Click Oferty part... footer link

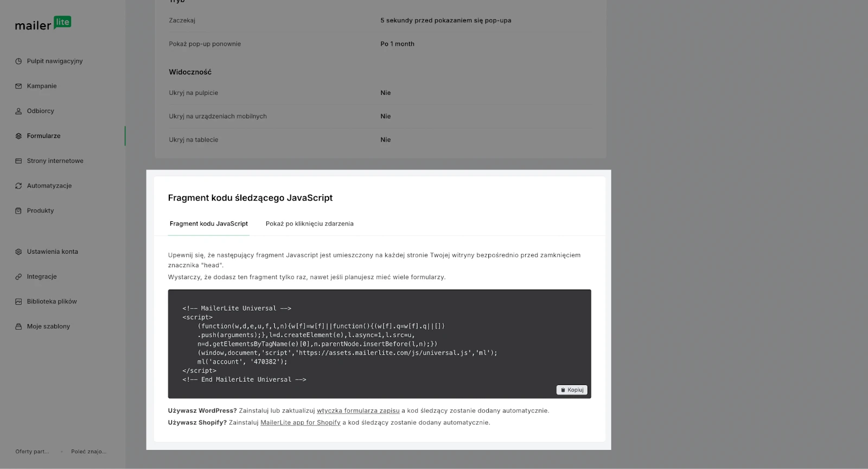click(32, 452)
